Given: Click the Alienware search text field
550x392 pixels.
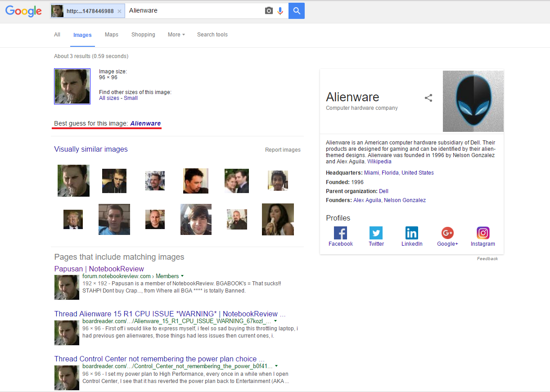Looking at the screenshot, I should point(194,11).
